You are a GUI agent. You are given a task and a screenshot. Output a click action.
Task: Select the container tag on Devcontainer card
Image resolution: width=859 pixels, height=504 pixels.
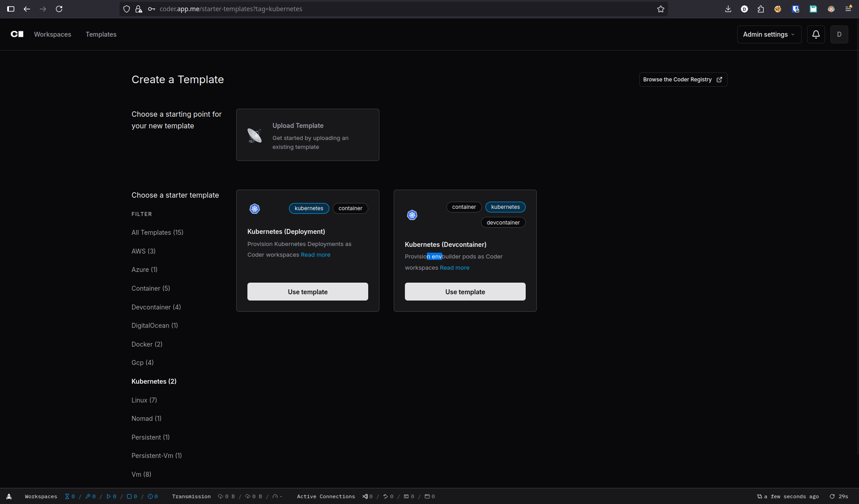pyautogui.click(x=464, y=207)
